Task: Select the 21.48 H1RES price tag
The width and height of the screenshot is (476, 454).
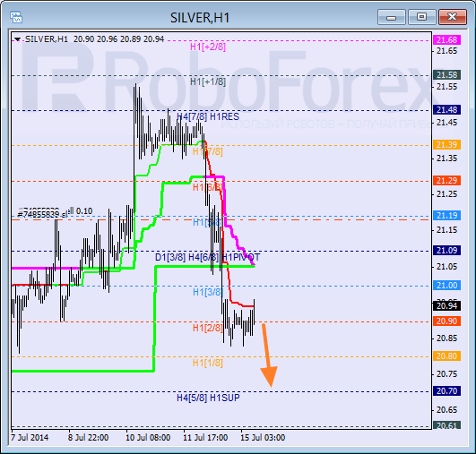Action: (446, 110)
